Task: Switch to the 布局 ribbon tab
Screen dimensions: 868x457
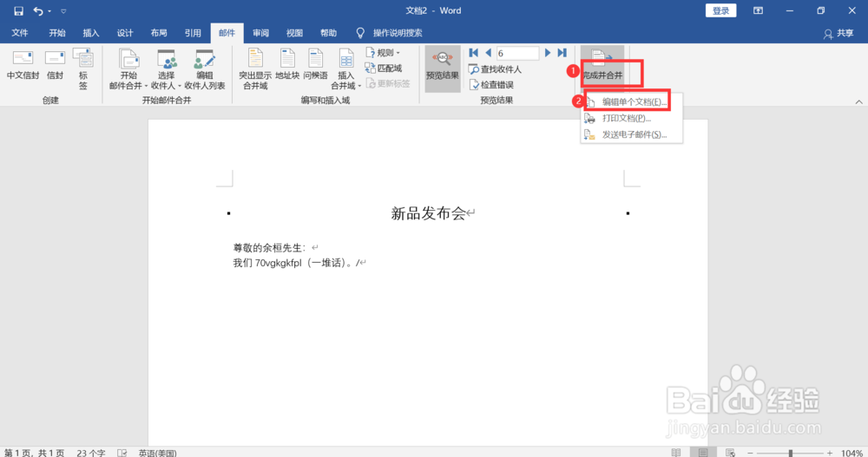Action: 159,33
